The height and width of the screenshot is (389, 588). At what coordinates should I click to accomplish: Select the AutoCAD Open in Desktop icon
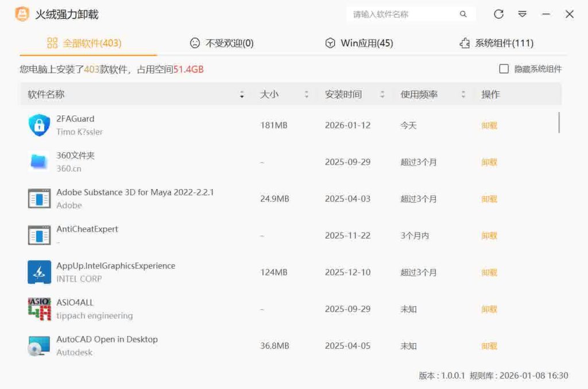point(38,345)
